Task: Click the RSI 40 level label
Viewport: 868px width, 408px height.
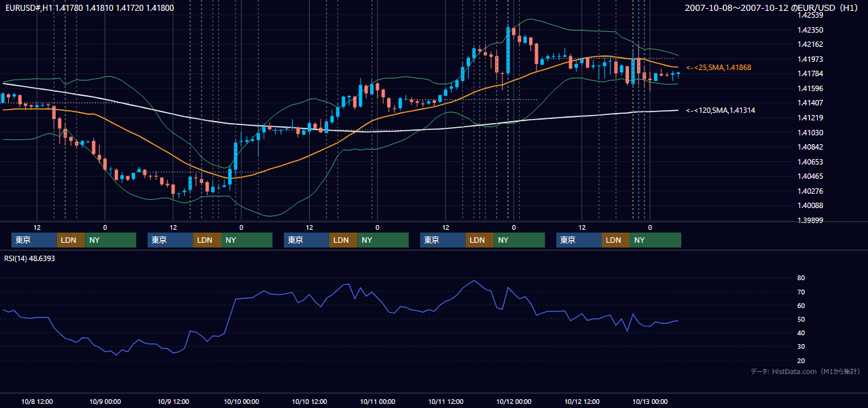Action: (x=801, y=333)
